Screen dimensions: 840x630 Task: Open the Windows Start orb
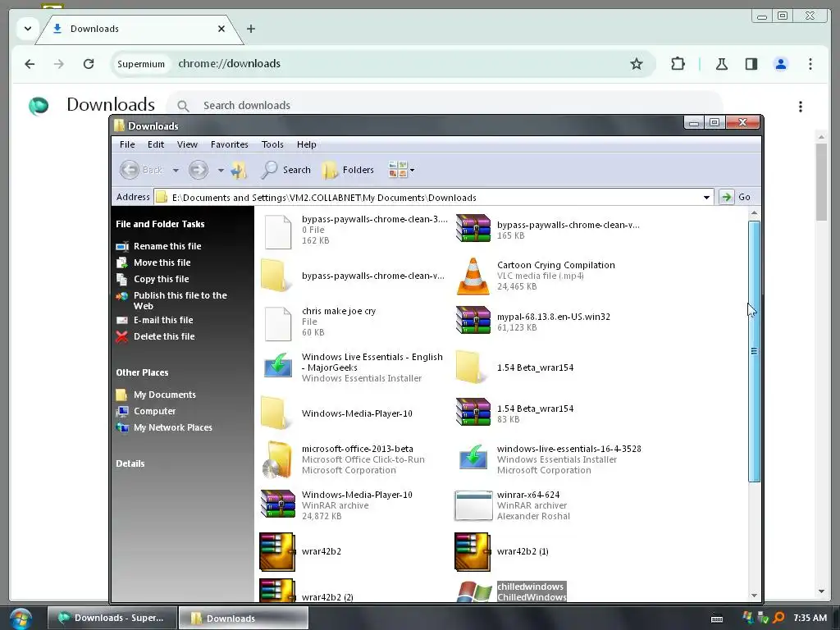tap(21, 618)
